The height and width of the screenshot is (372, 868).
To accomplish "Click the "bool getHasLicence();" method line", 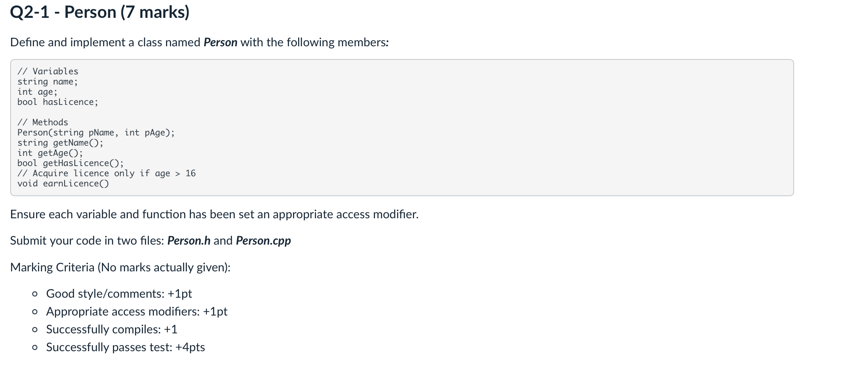I will click(x=70, y=163).
